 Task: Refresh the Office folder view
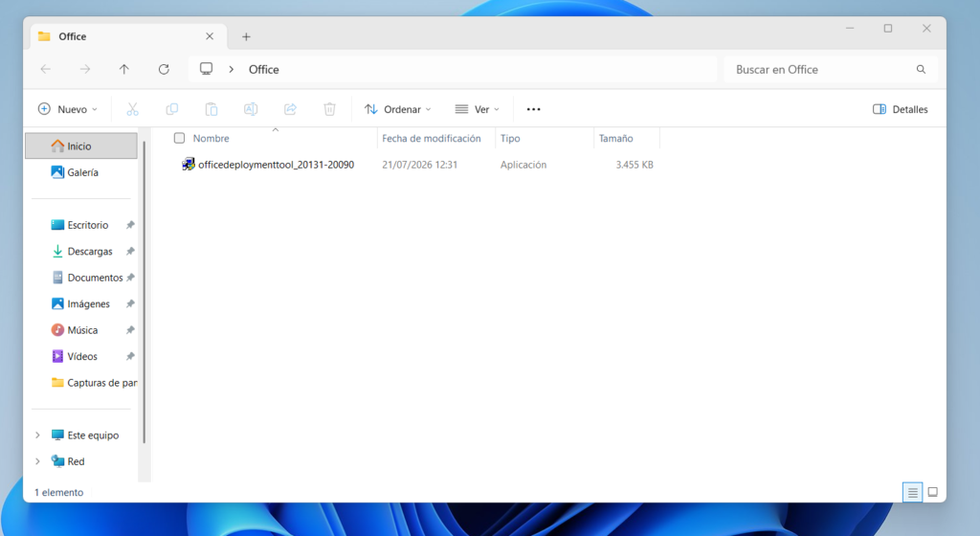tap(164, 69)
